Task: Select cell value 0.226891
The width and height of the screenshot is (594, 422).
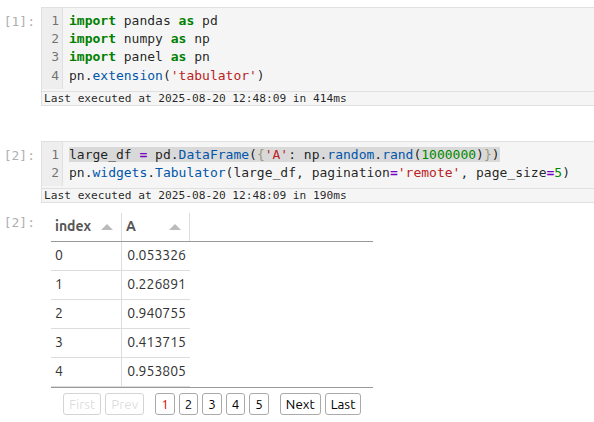Action: 156,285
